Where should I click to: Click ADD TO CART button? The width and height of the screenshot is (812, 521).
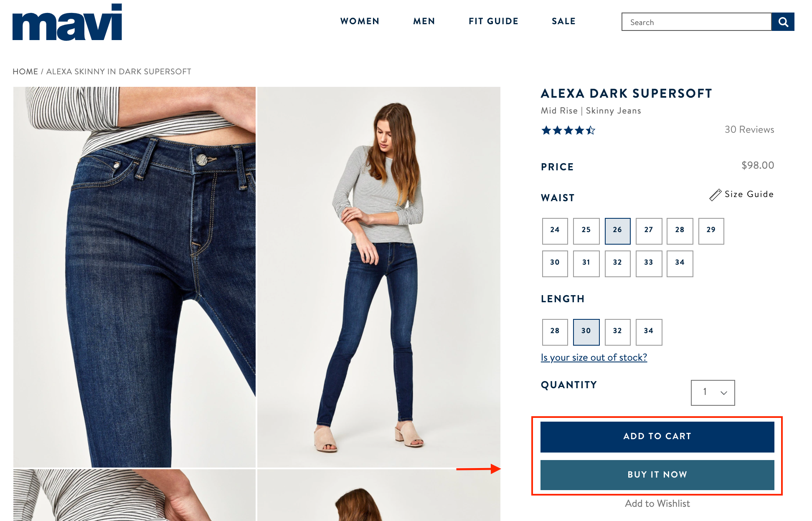(x=657, y=437)
